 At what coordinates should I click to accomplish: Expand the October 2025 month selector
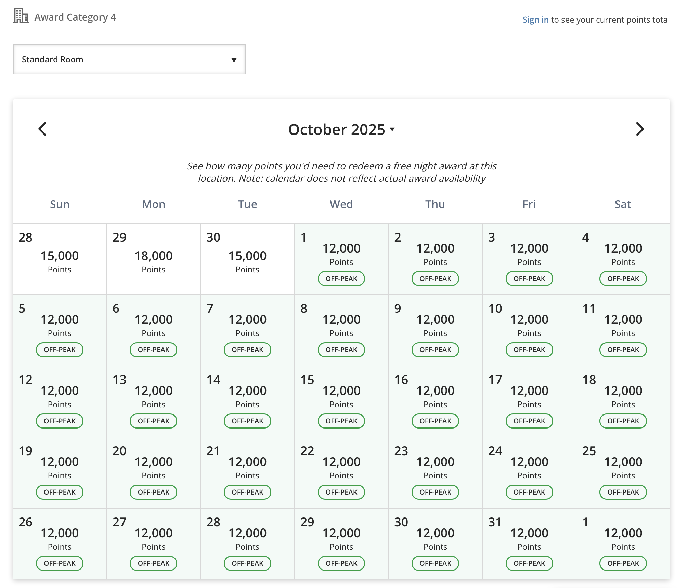coord(341,129)
